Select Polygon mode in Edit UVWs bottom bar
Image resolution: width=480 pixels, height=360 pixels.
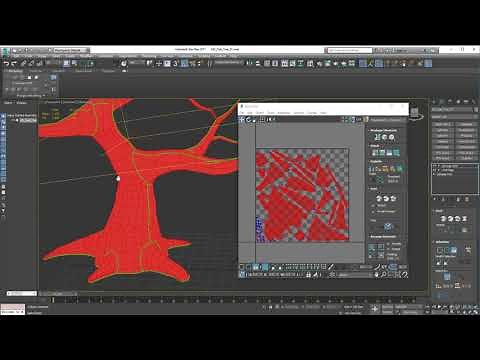[256, 267]
